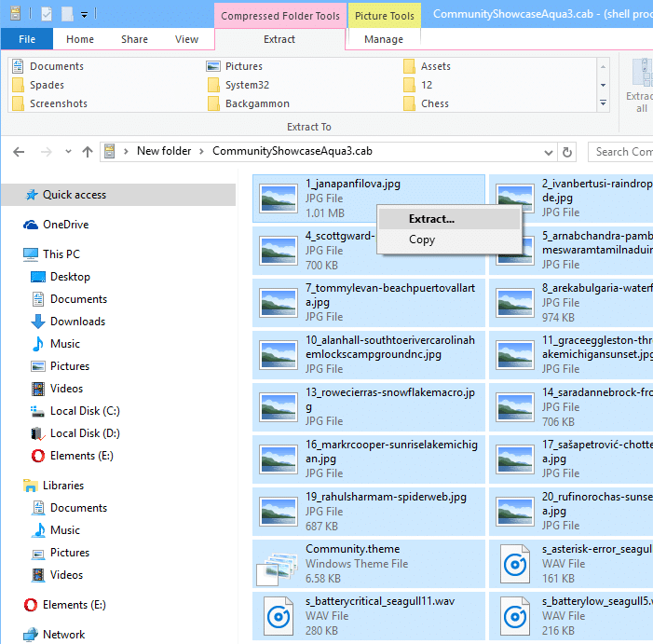Open Local Disk (C:) in sidebar

click(85, 411)
